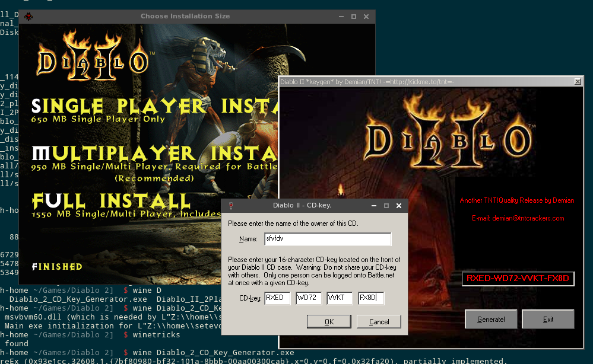Click the CD-key box containing WD72
Image resolution: width=593 pixels, height=364 pixels.
[x=309, y=298]
